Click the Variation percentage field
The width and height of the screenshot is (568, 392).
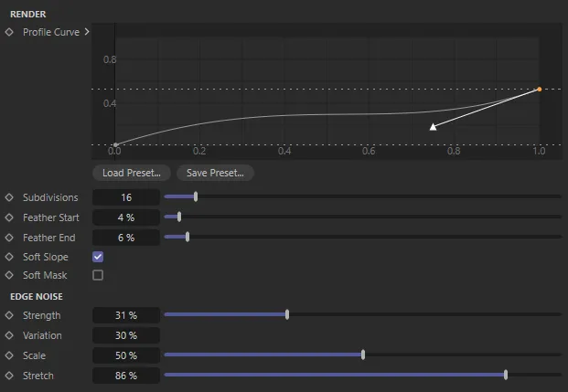125,335
